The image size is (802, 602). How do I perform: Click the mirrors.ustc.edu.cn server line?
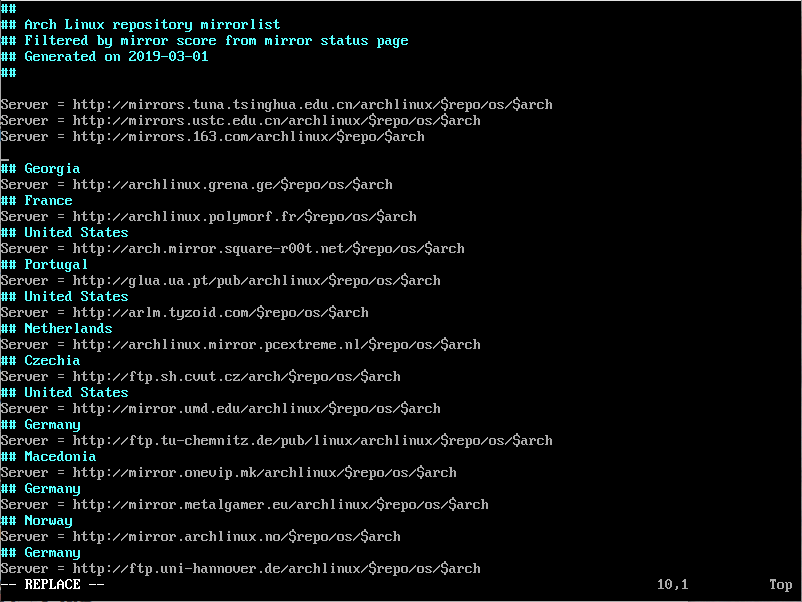coord(240,120)
